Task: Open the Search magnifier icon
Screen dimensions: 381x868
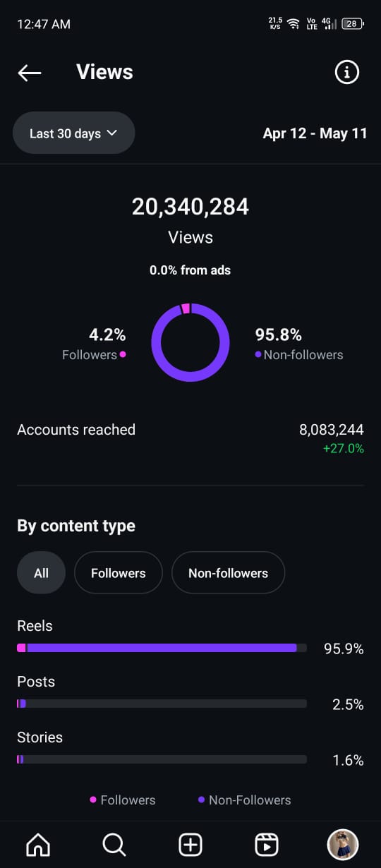Action: pyautogui.click(x=114, y=844)
